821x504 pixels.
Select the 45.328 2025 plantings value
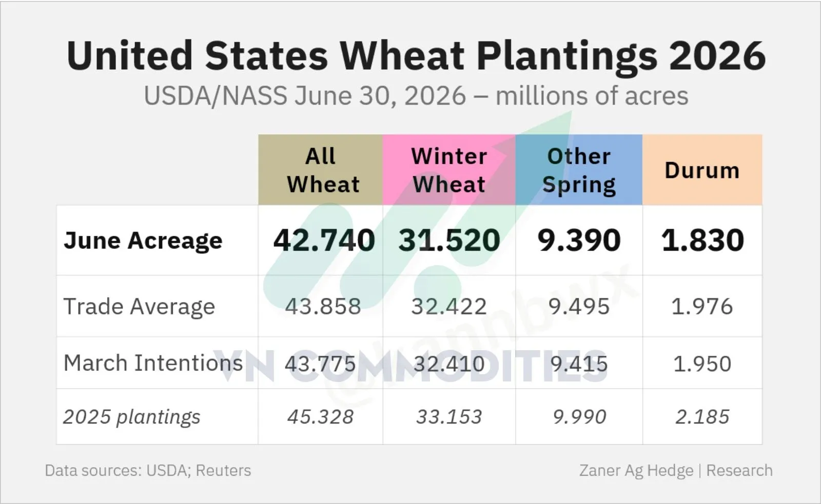(x=321, y=417)
